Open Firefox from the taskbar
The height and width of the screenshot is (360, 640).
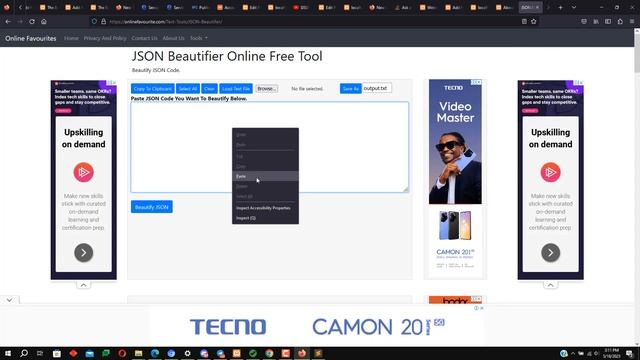pos(302,353)
